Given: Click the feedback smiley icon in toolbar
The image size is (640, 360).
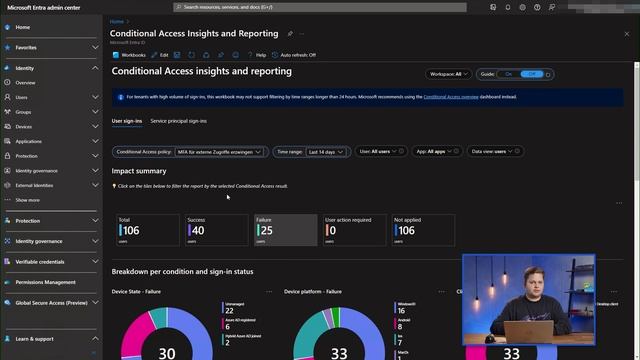Looking at the screenshot, I should 236,55.
